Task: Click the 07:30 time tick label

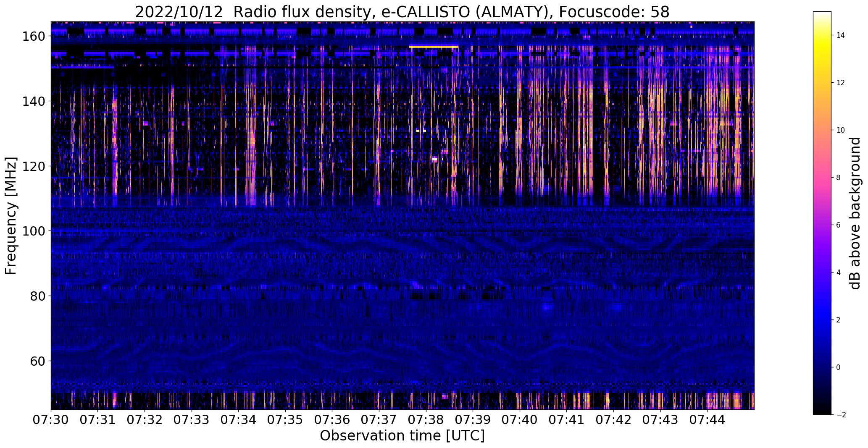Action: (x=51, y=420)
